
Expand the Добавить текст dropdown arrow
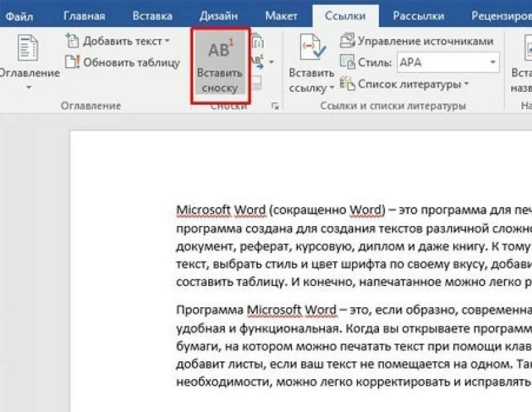(x=167, y=41)
